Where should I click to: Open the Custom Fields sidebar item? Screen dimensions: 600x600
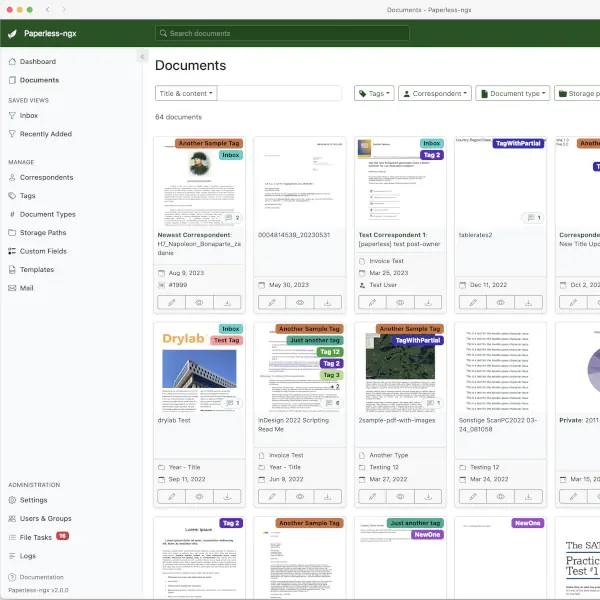point(43,251)
